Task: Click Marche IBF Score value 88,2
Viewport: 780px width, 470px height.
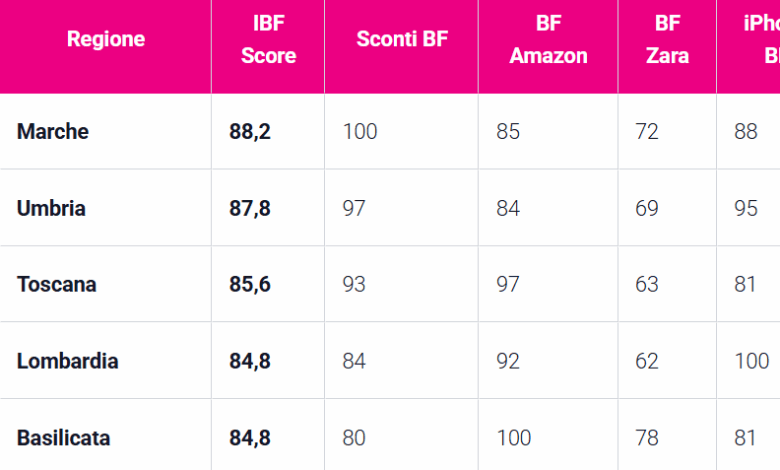Action: (250, 131)
